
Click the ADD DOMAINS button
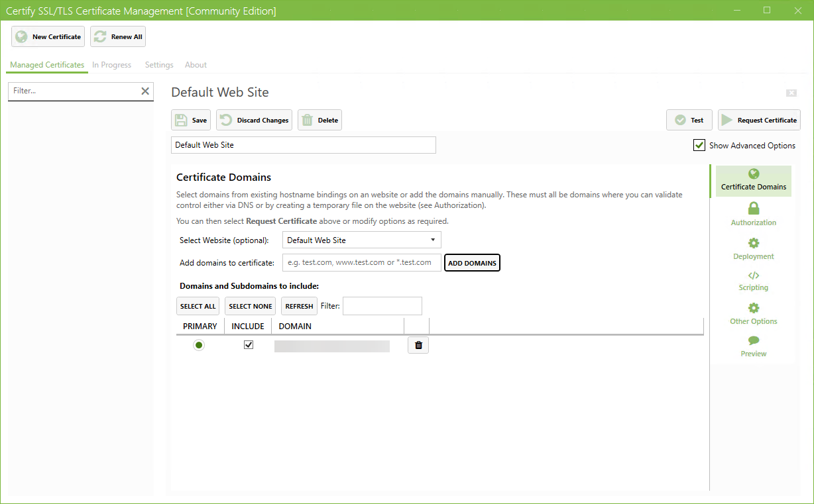[x=472, y=263]
